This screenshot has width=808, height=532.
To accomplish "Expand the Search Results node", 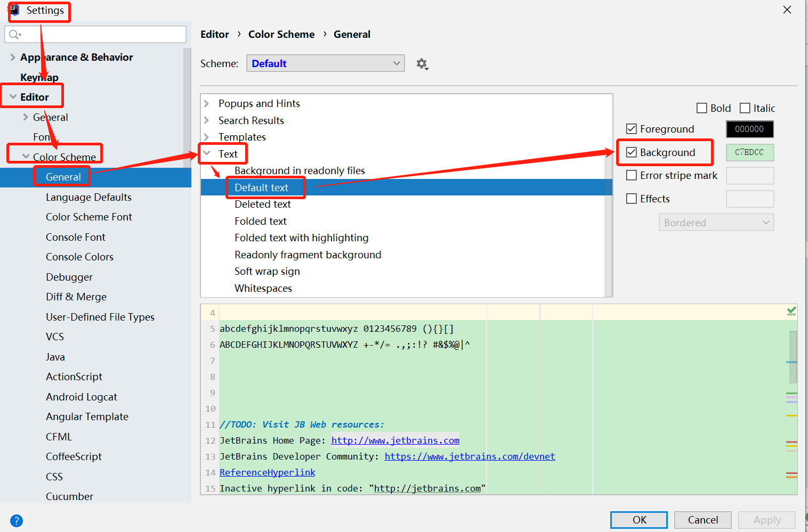I will (x=207, y=120).
